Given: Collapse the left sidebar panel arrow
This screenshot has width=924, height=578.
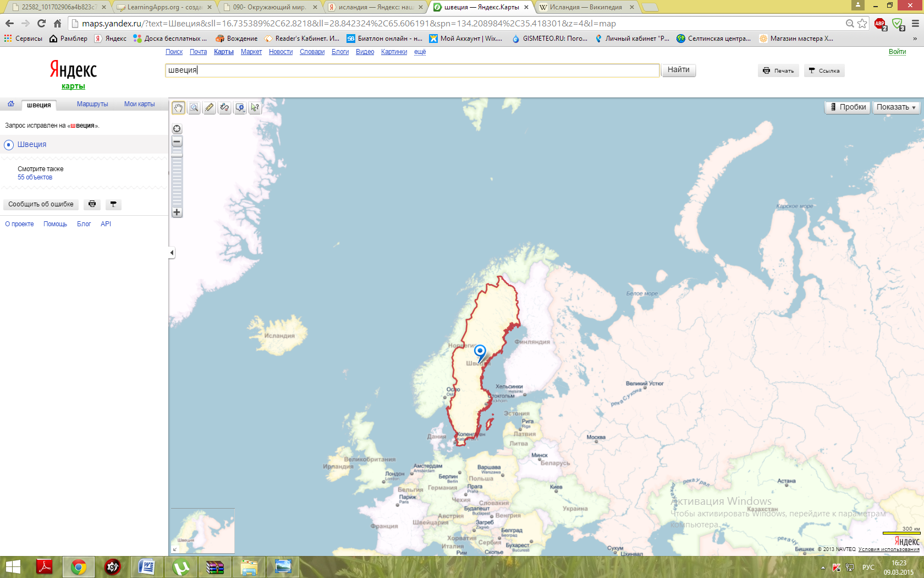Looking at the screenshot, I should [172, 253].
